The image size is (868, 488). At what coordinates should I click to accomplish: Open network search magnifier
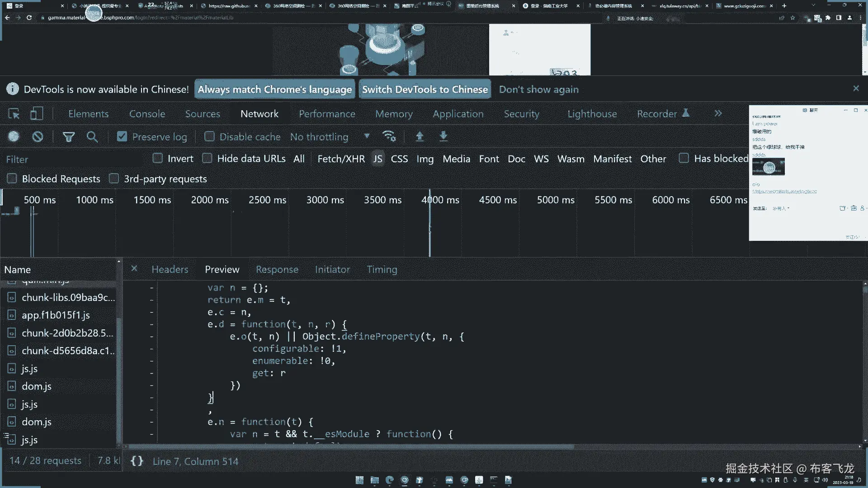pos(92,136)
